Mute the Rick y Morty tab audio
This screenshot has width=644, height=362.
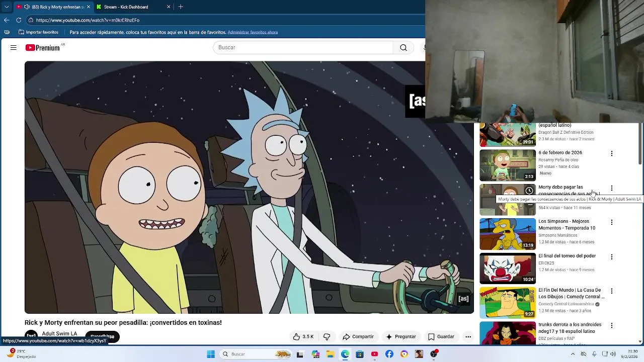pos(27,7)
